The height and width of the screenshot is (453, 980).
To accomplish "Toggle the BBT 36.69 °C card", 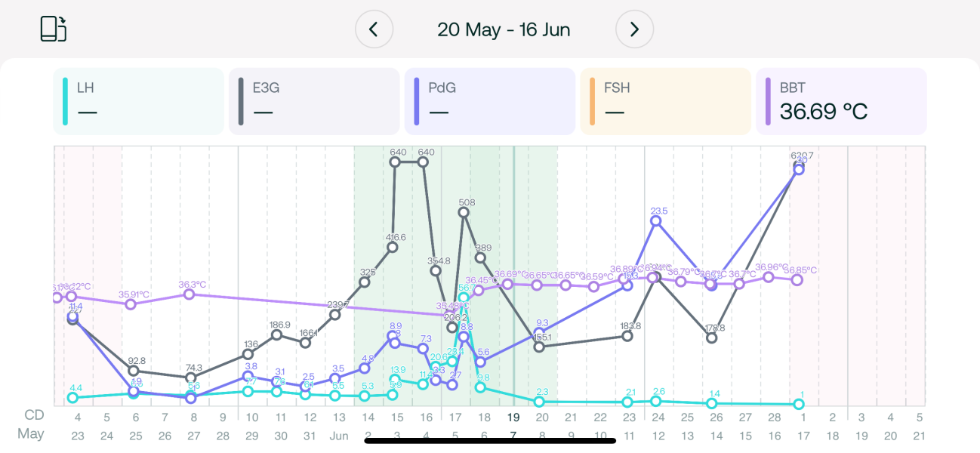I will (x=840, y=101).
